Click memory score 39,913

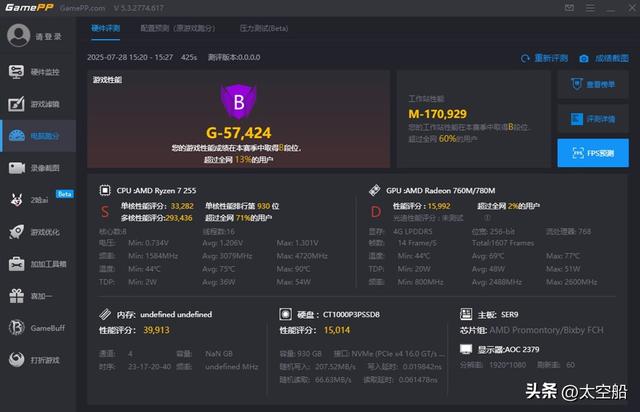(156, 330)
